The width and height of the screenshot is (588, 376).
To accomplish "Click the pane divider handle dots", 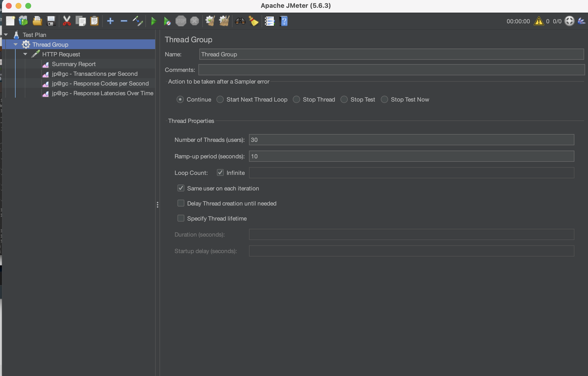I will [x=157, y=205].
